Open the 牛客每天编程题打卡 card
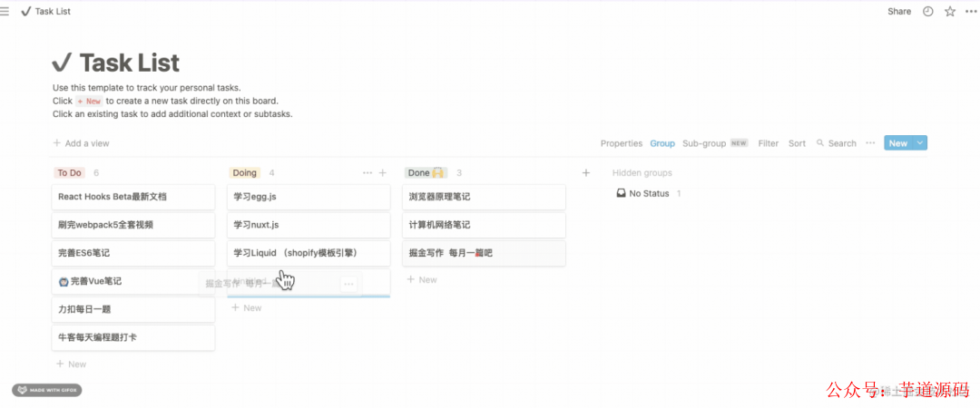980x408 pixels. point(133,337)
